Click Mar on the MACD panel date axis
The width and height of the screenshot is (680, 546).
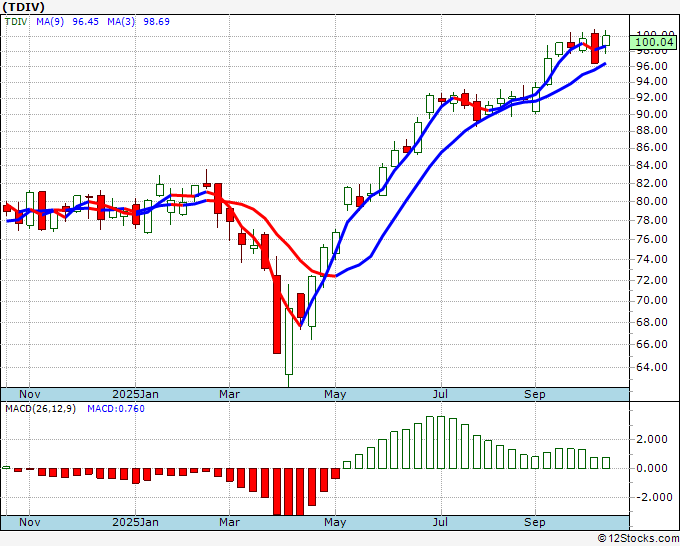point(229,522)
